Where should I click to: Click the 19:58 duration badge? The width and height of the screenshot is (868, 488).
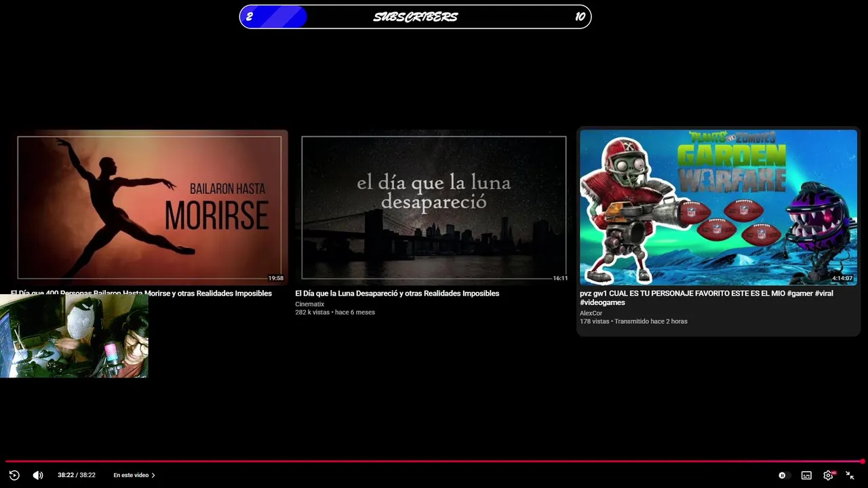[x=276, y=278]
